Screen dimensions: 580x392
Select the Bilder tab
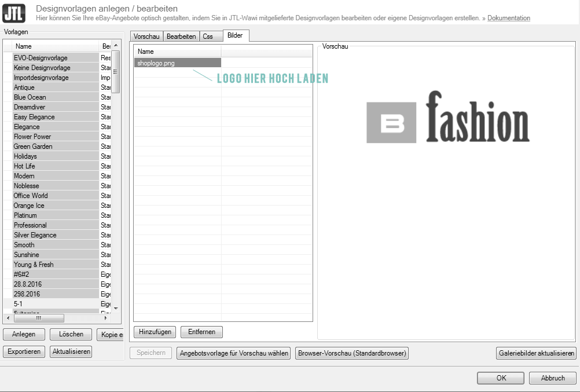tap(235, 35)
